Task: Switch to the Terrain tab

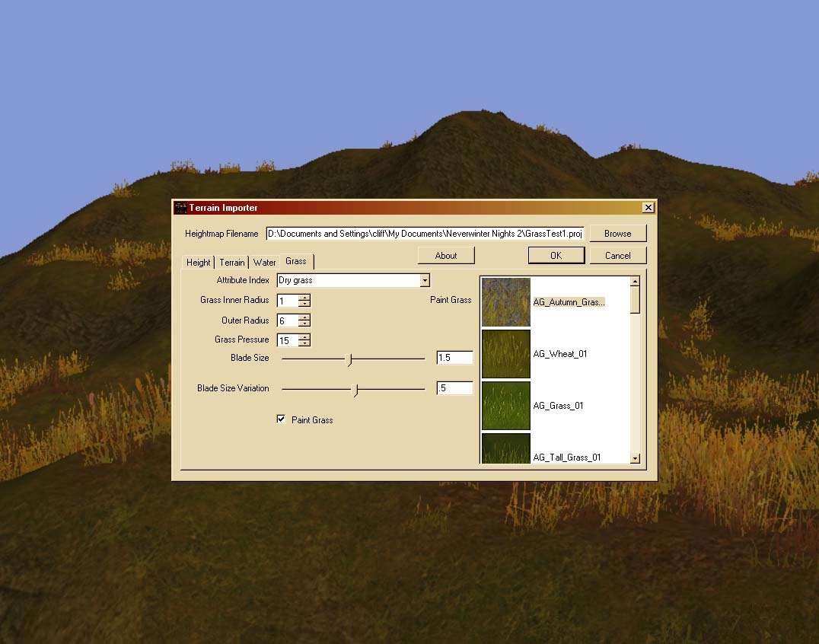Action: 232,263
